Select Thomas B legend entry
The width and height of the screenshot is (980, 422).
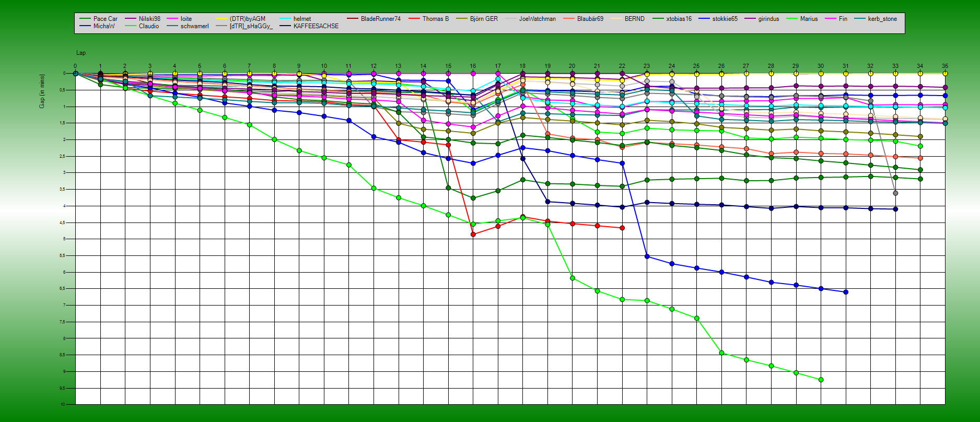(x=435, y=19)
